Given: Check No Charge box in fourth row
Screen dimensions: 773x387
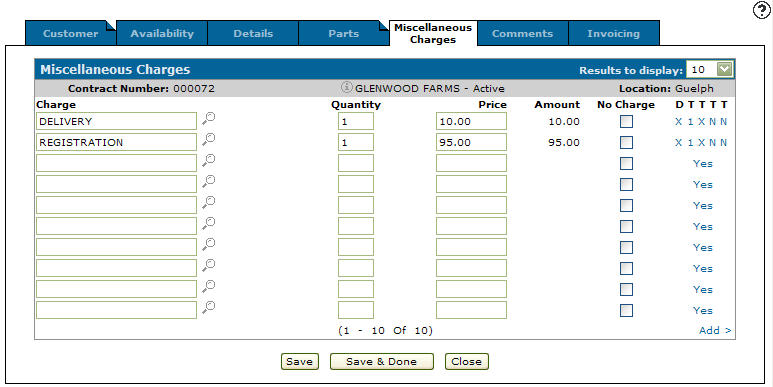Looking at the screenshot, I should 626,184.
